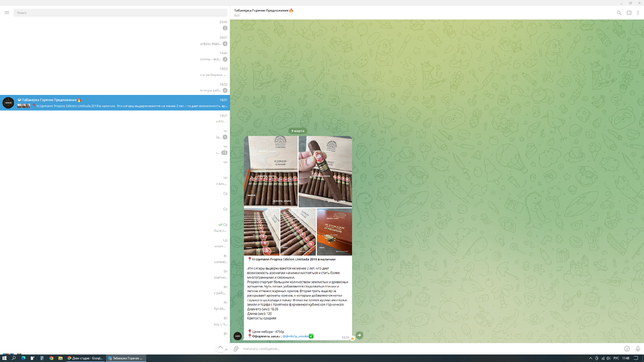The image size is (644, 362).
Task: Click the chat list search field
Action: click(x=121, y=12)
